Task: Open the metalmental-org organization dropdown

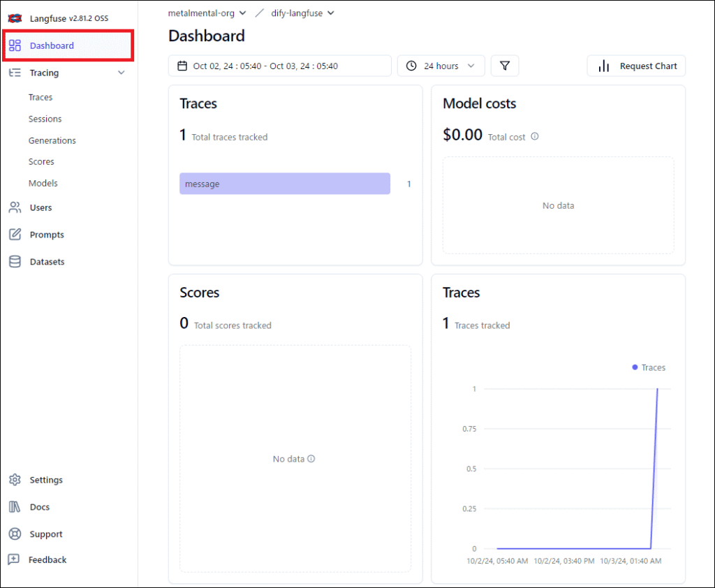Action: pos(207,13)
